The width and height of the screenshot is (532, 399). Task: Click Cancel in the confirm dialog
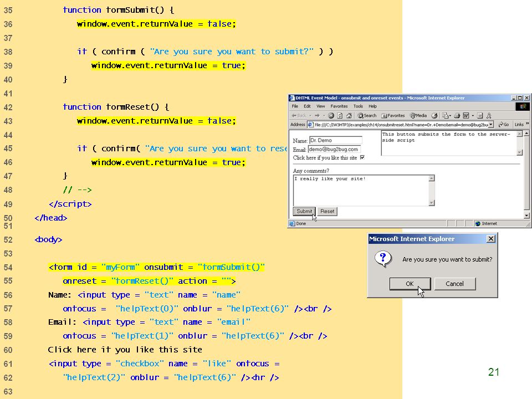pos(454,284)
